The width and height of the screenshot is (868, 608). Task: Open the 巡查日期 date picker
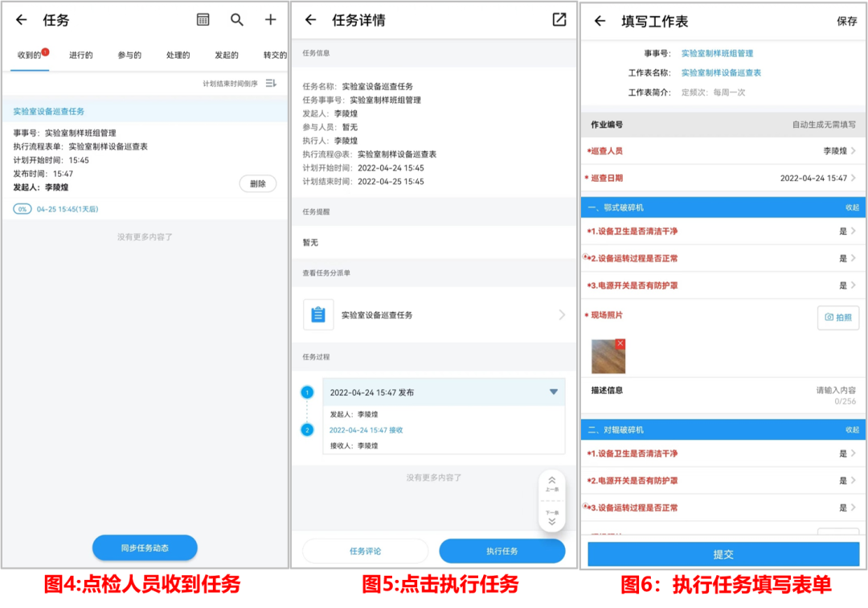817,179
